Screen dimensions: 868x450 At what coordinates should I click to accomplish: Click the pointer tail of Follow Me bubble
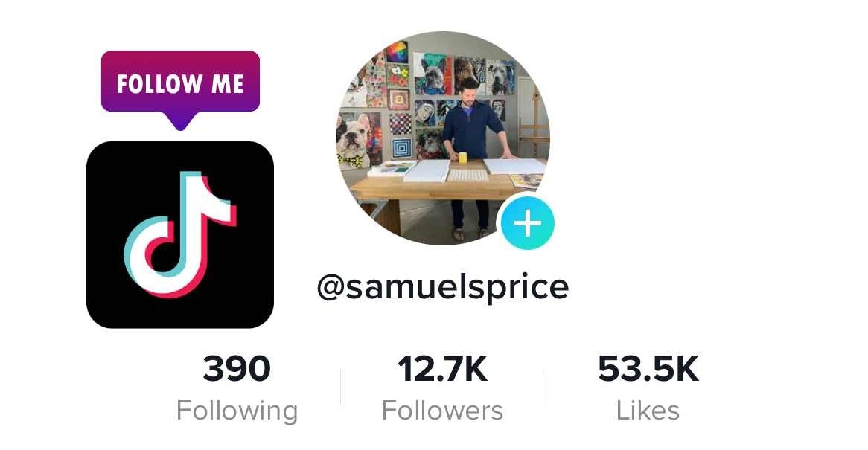[x=180, y=121]
